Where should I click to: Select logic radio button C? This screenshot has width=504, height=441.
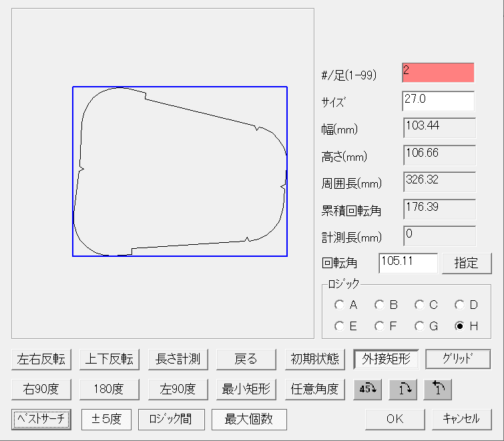(419, 304)
